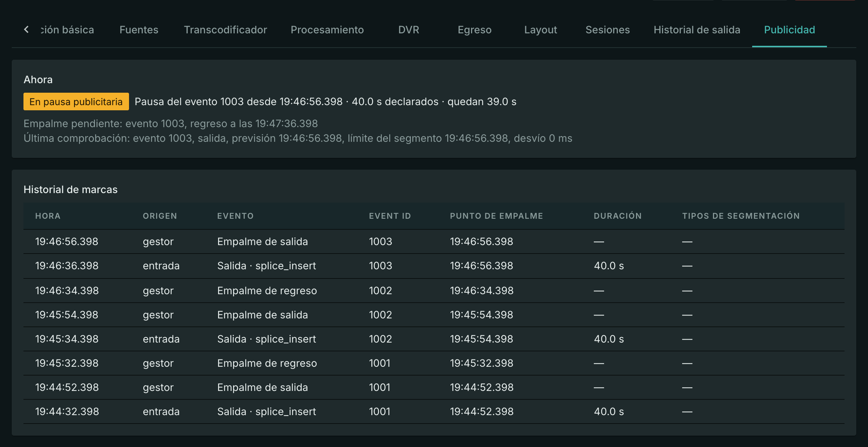Click hora cell 19:45:34.398
Image resolution: width=868 pixels, height=447 pixels.
[x=67, y=339]
